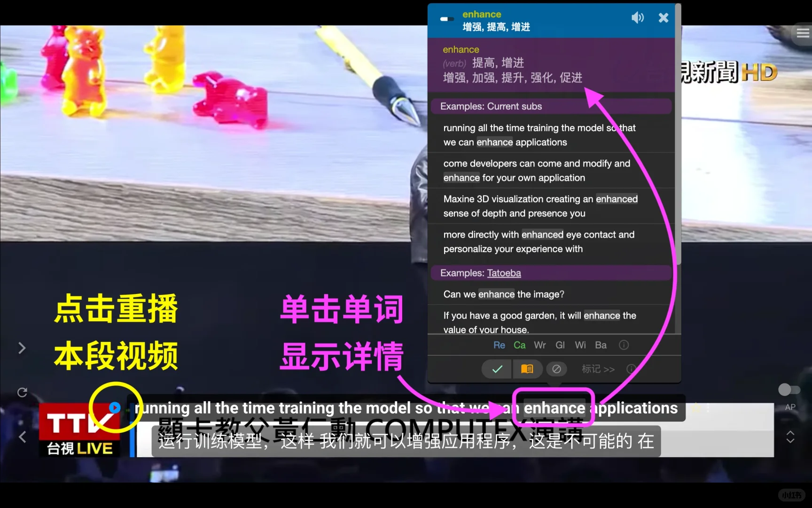Replay this subtitle with the blue play icon
Viewport: 812px width, 508px height.
(x=115, y=407)
